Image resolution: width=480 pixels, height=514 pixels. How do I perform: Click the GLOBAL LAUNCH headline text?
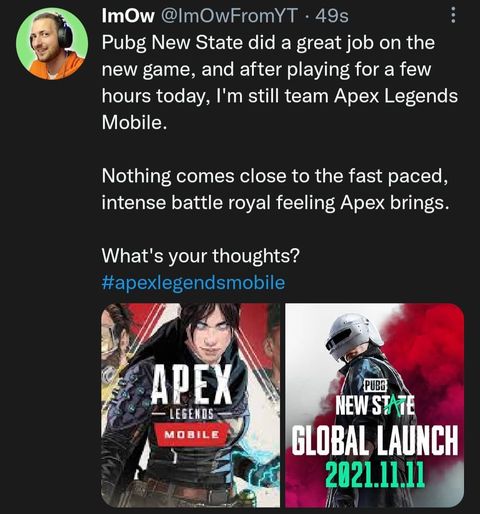[375, 441]
